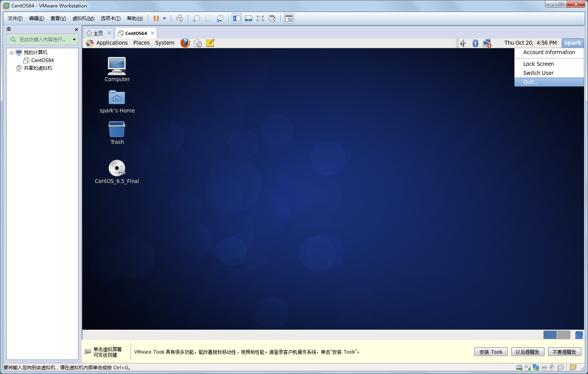Screen dimensions: 588x374
Task: Toggle the thumbnail bar icon in toolbar
Action: tap(249, 18)
